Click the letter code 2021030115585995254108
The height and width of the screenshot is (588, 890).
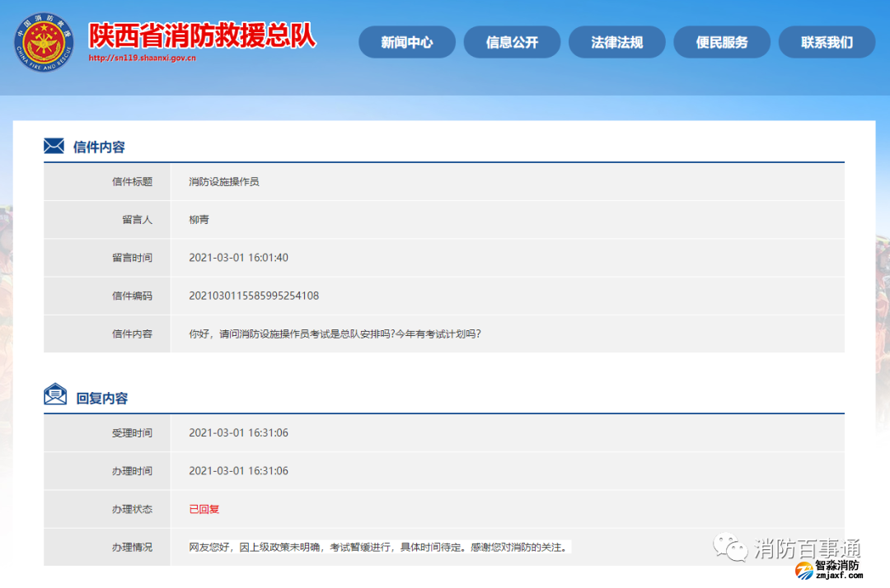(254, 296)
